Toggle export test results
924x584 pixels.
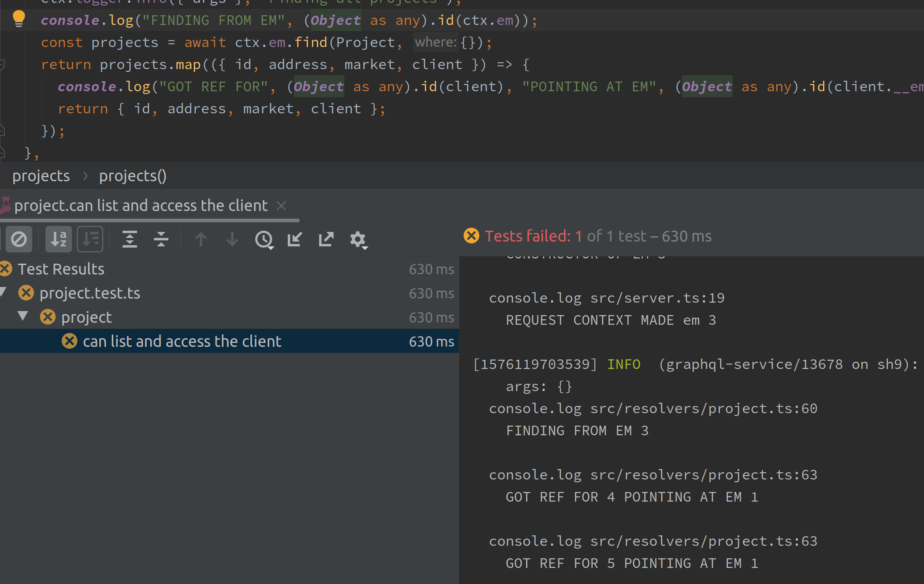326,239
